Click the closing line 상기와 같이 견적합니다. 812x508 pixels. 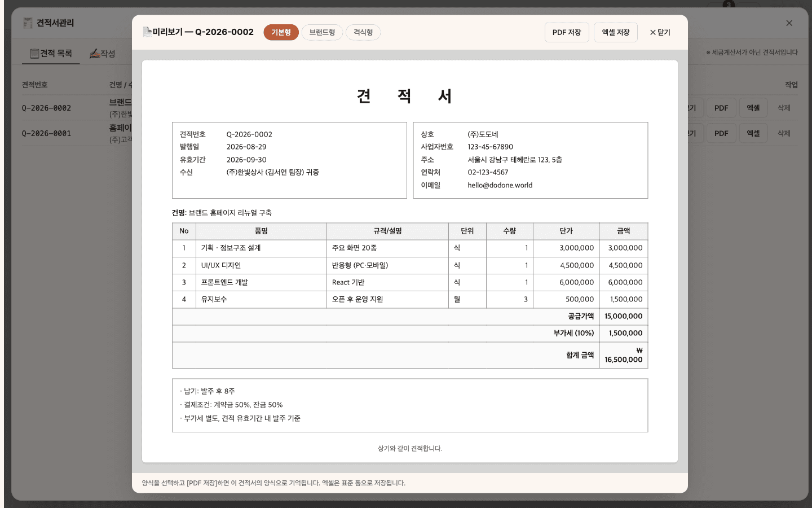coord(410,448)
